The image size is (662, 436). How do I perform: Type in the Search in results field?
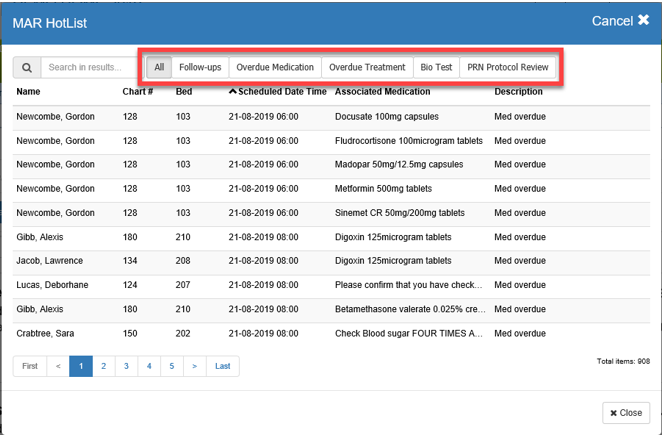(88, 68)
